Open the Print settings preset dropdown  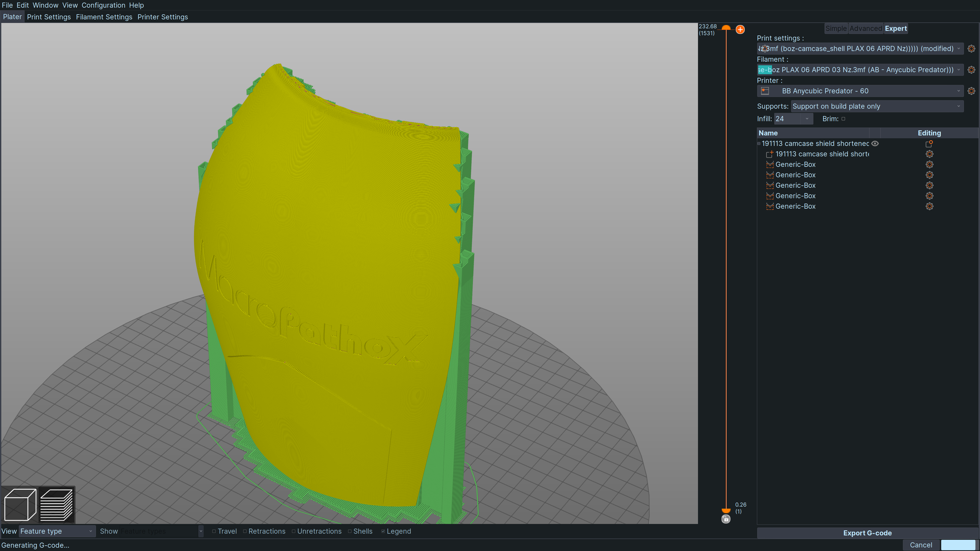(860, 49)
